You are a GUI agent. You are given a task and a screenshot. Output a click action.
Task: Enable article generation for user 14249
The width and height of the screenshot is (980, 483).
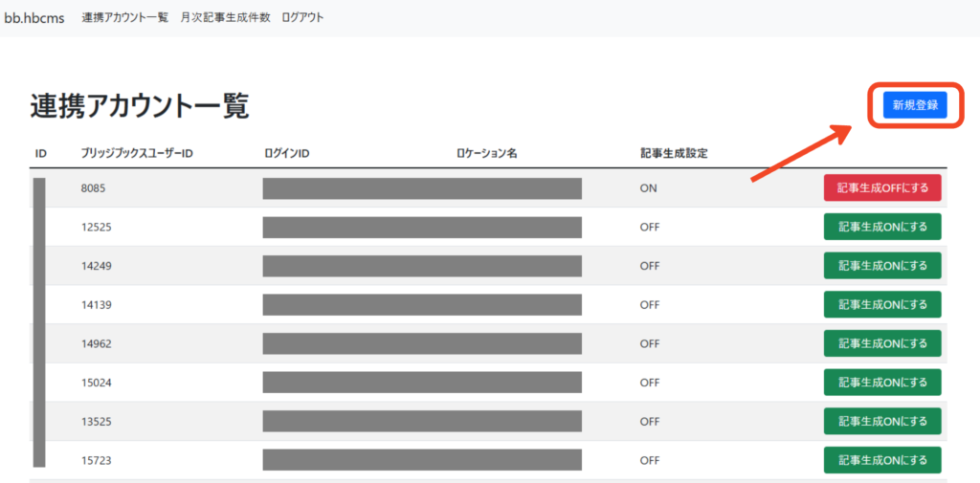[x=881, y=266]
